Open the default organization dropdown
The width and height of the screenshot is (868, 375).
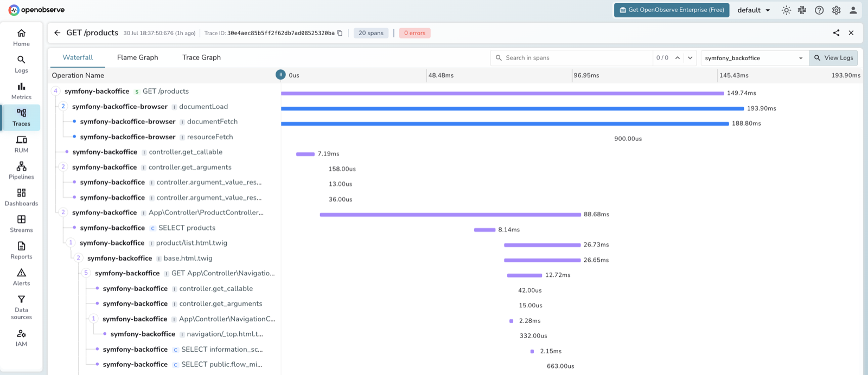coord(754,10)
